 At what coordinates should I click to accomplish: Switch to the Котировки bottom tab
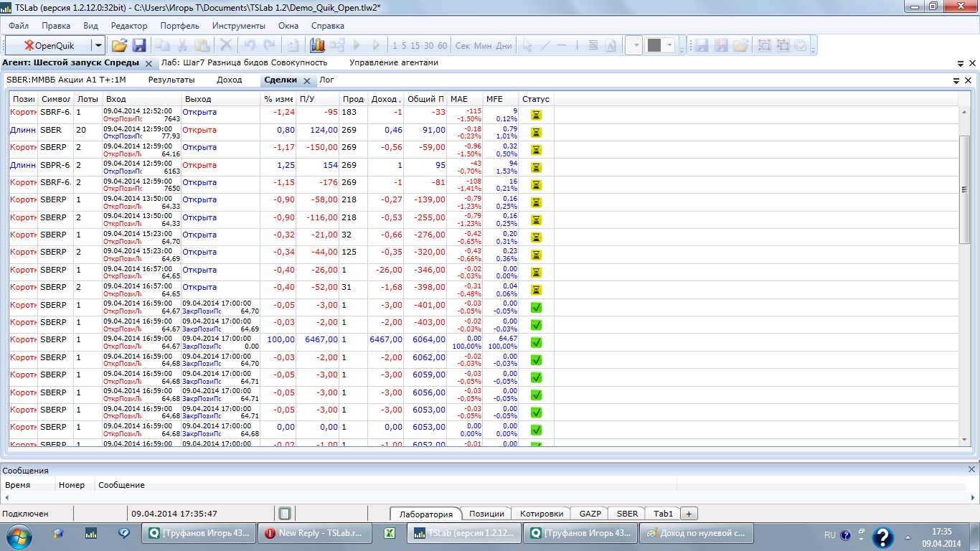[541, 514]
